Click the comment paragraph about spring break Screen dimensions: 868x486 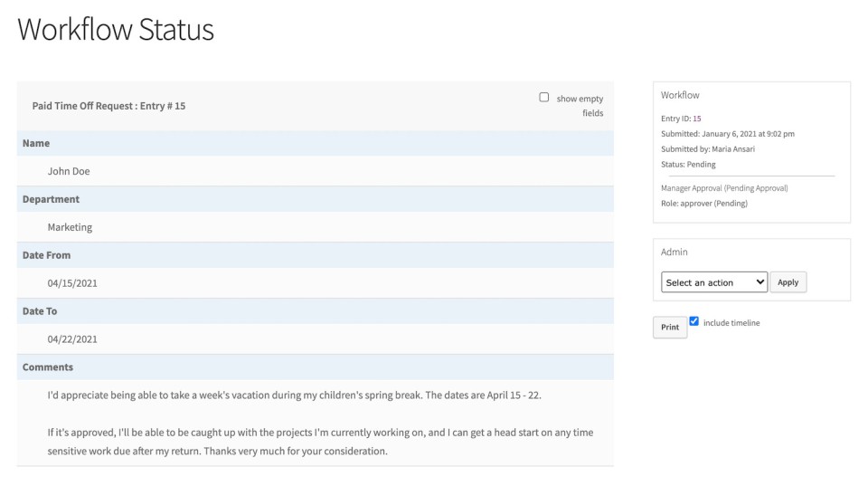(294, 395)
